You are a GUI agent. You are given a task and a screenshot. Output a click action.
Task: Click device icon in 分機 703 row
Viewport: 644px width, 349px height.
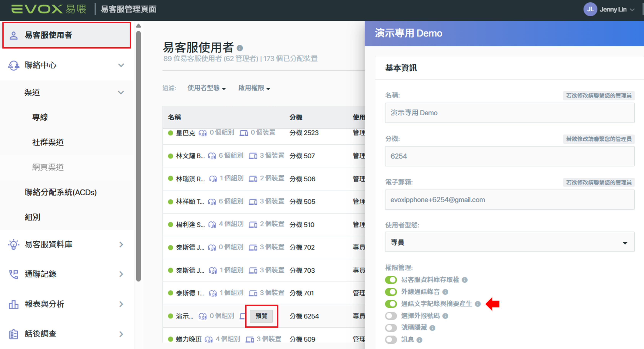253,270
